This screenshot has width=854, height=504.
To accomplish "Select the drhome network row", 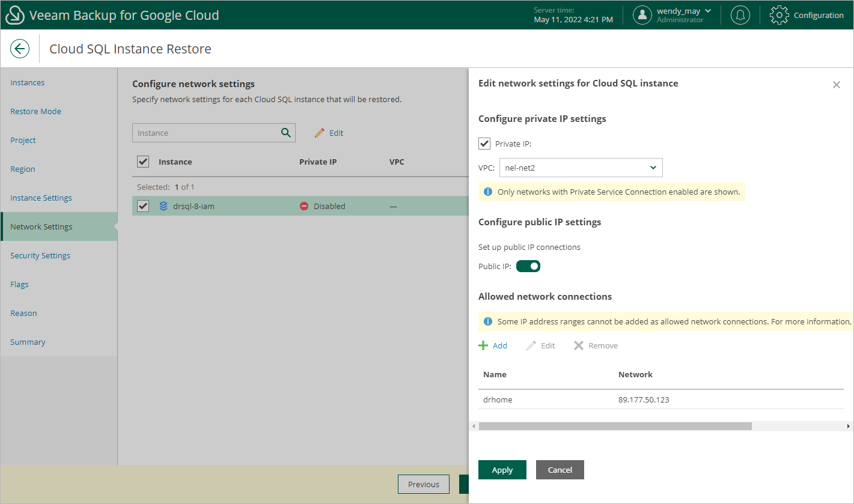I will click(x=661, y=399).
